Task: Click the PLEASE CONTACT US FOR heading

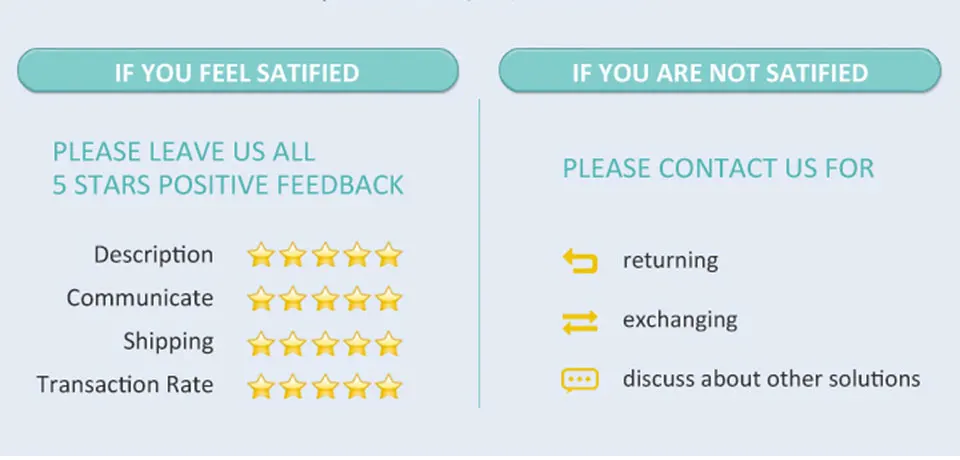Action: pos(718,168)
